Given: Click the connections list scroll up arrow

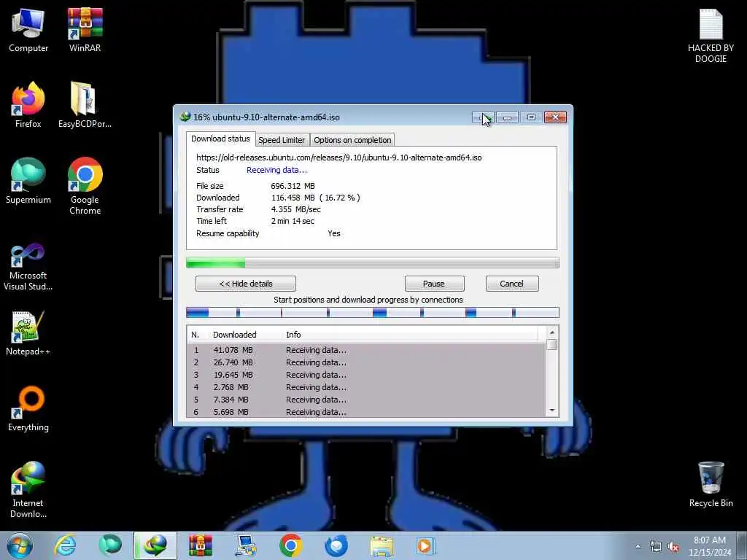Looking at the screenshot, I should tap(552, 332).
